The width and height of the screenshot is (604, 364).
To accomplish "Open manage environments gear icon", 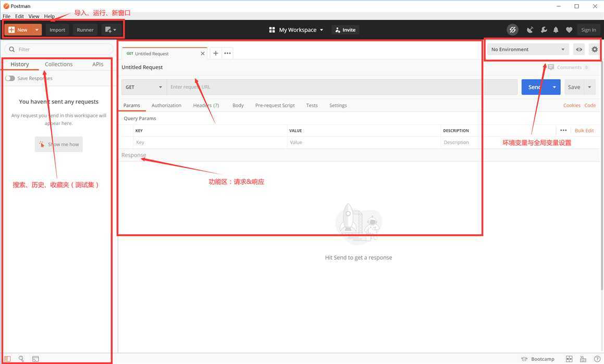I will coord(595,49).
